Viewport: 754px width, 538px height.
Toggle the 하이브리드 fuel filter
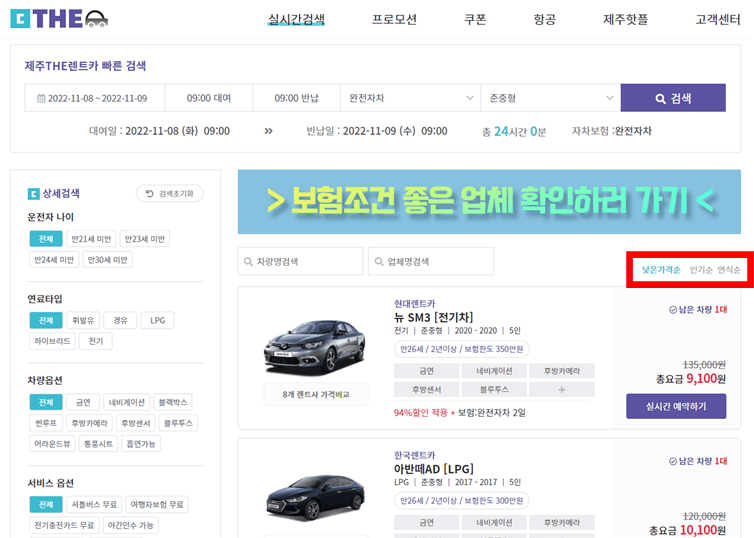(52, 341)
